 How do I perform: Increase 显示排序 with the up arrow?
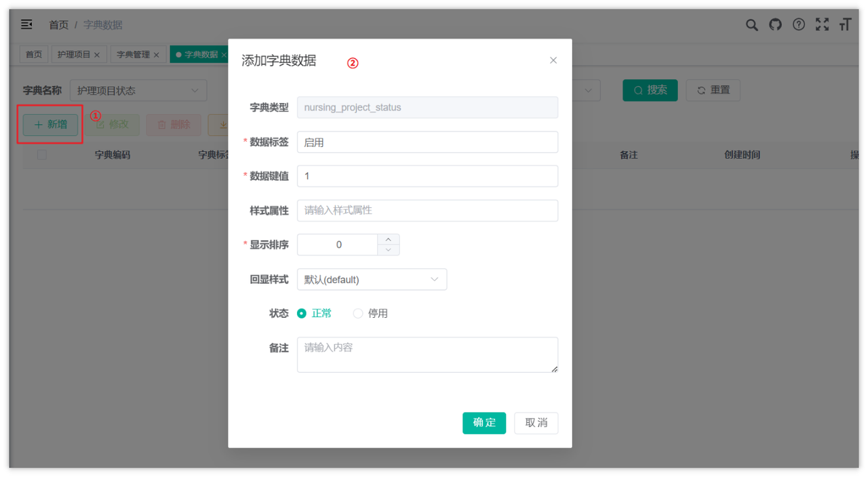point(388,239)
